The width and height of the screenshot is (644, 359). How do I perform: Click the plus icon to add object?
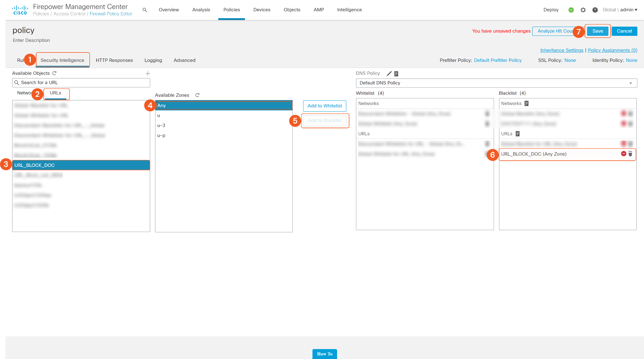tap(148, 74)
